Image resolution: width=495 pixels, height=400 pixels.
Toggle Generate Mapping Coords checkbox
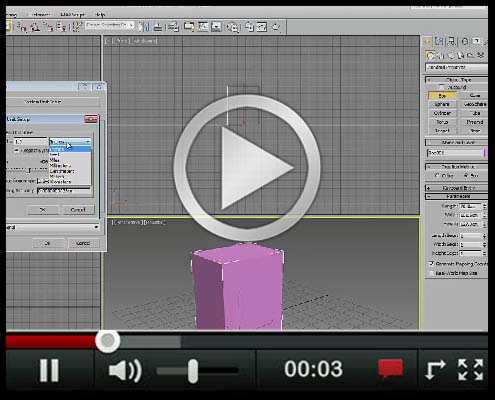431,264
